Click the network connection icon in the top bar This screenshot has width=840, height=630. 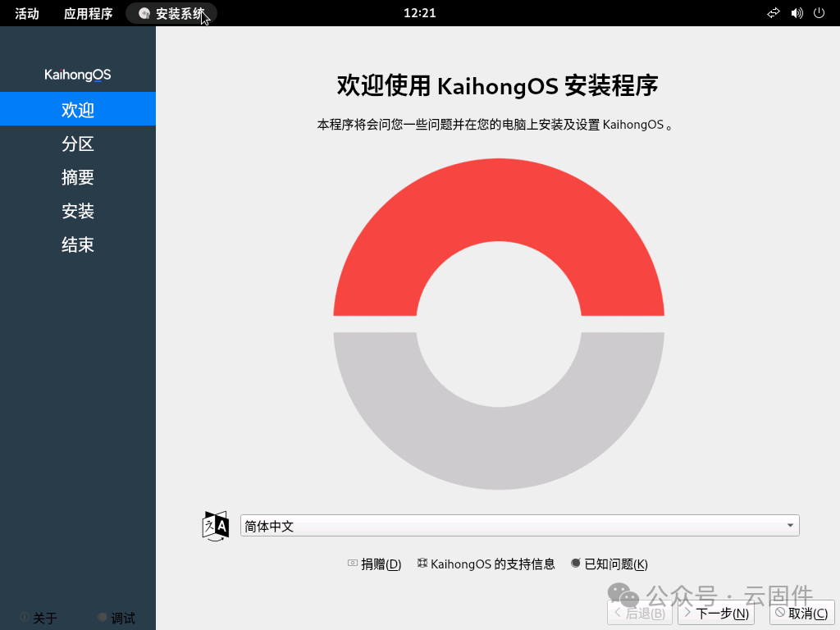[x=773, y=13]
